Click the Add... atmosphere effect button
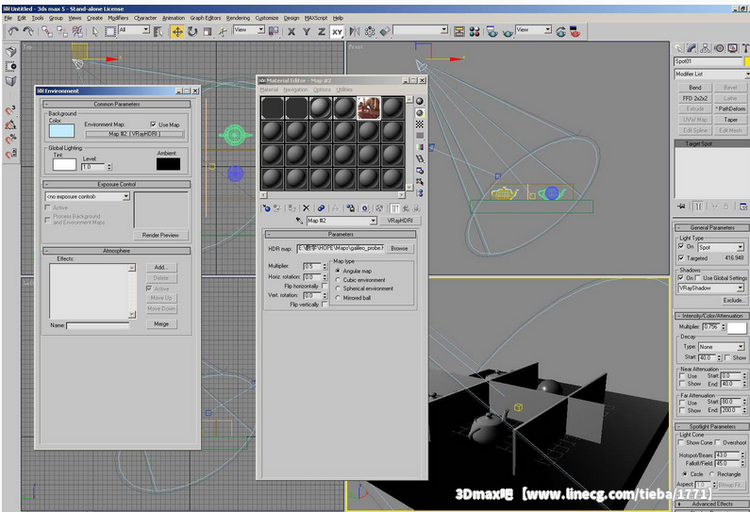 pyautogui.click(x=161, y=267)
